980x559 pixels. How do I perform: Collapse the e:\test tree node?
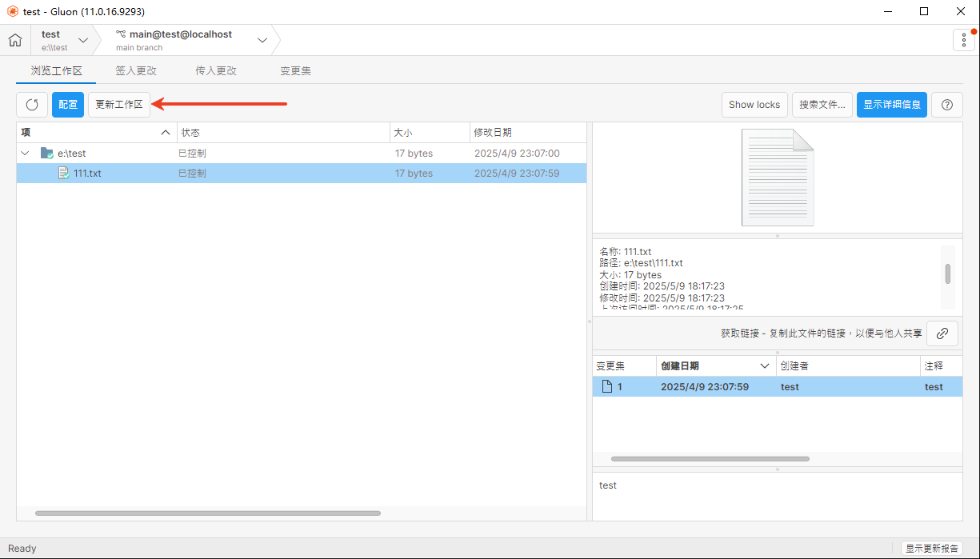(26, 154)
